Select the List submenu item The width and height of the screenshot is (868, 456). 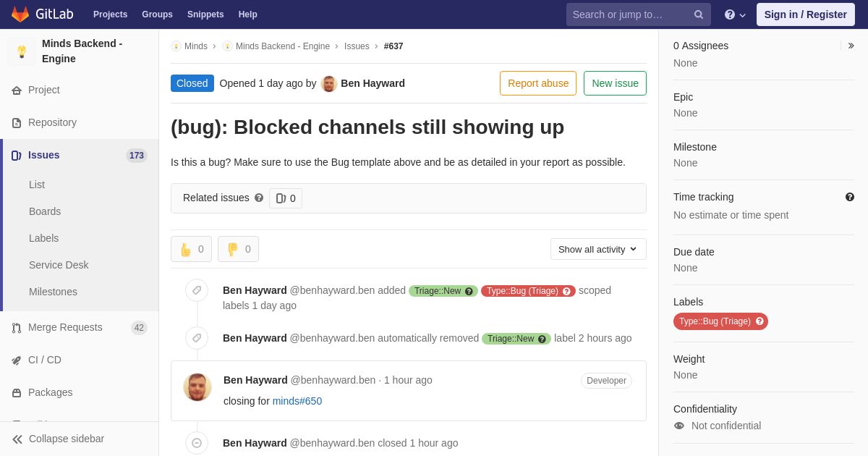pos(37,185)
